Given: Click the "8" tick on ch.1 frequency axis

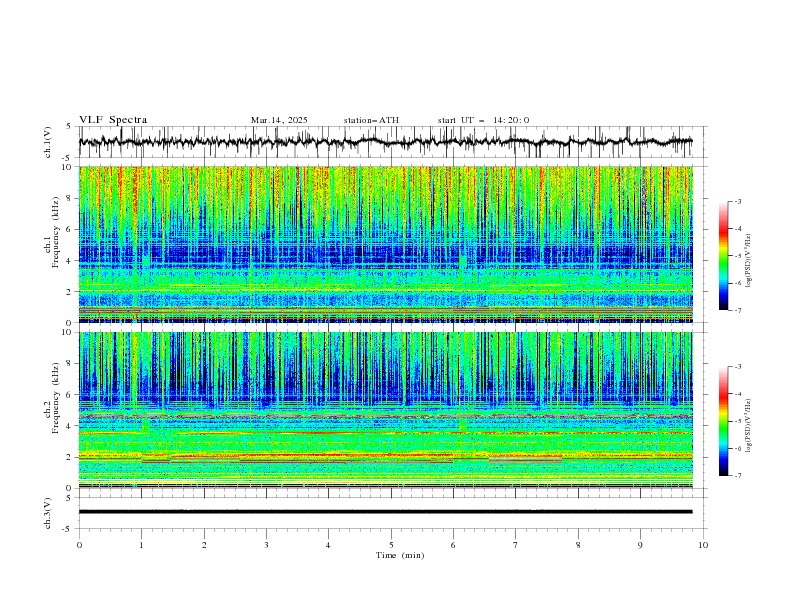Looking at the screenshot, I should (69, 198).
